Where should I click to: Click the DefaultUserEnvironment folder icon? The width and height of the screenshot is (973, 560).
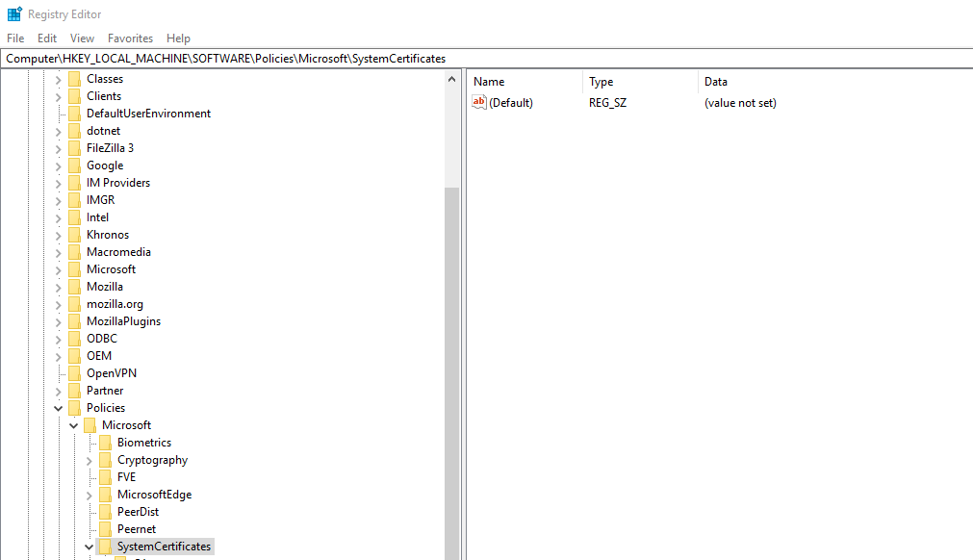point(74,114)
